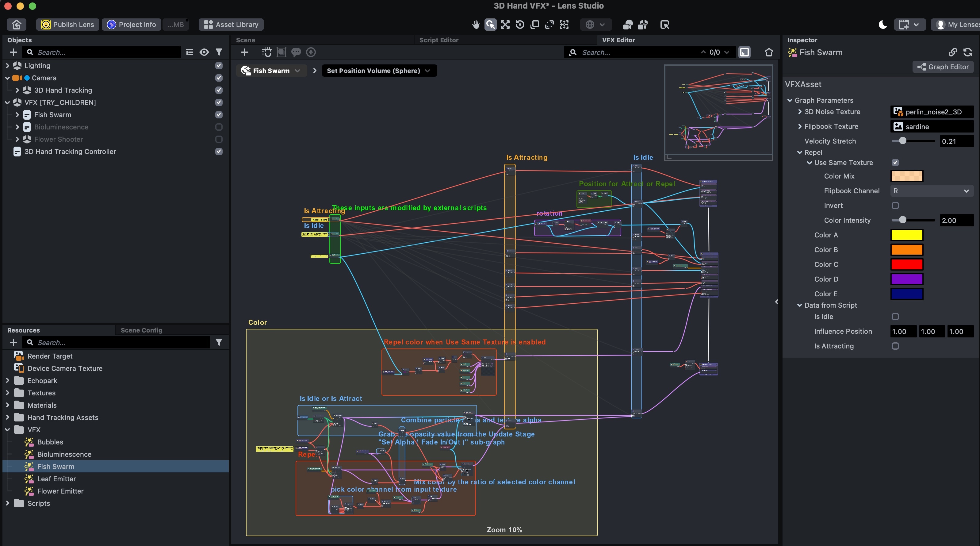Image resolution: width=980 pixels, height=546 pixels.
Task: Toggle the Is Attracting checkbox in Inspector
Action: pos(895,346)
